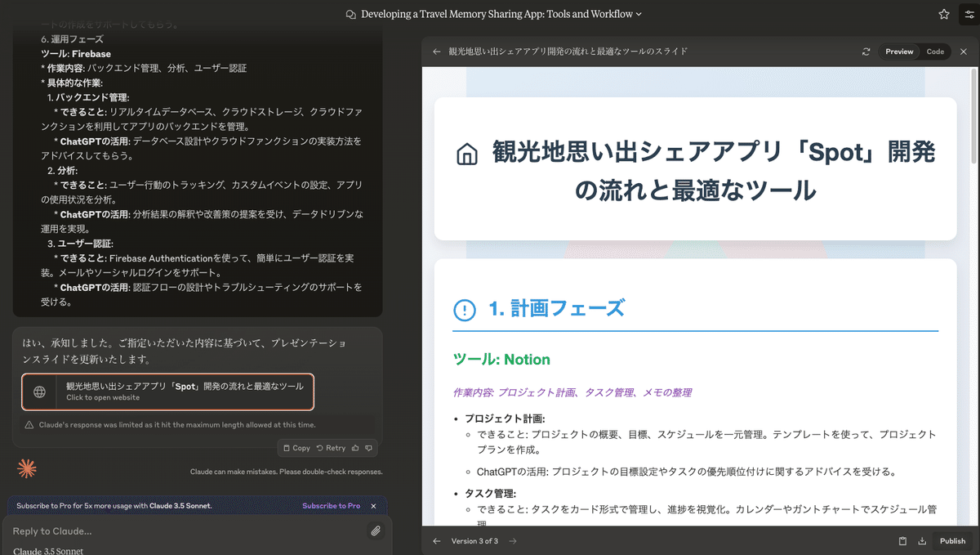This screenshot has width=980, height=555.
Task: Click Claude can make mistakes disclaimer
Action: click(x=286, y=472)
